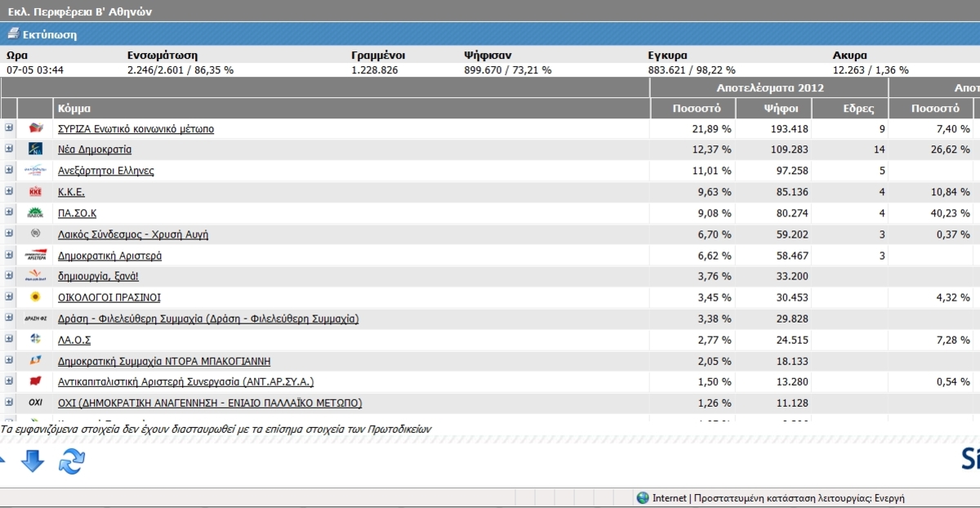Image resolution: width=980 pixels, height=508 pixels.
Task: Expand the Χρυσή Αυγή row
Action: 9,234
